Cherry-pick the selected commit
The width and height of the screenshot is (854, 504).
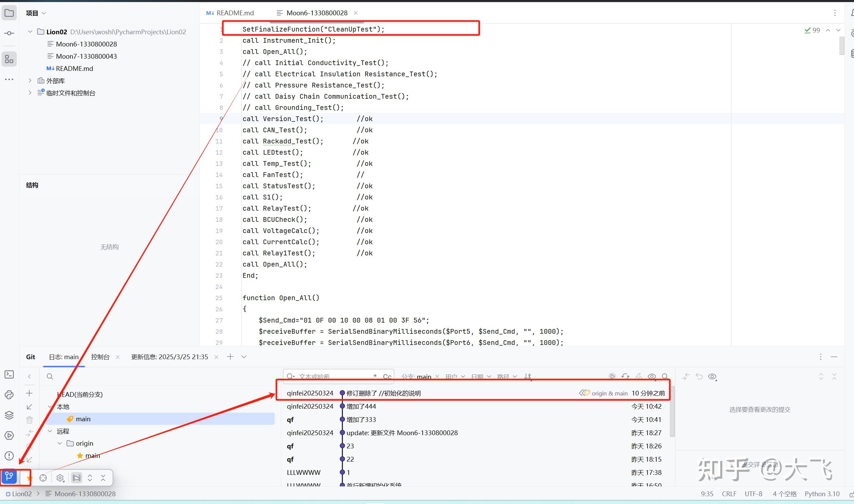click(639, 376)
